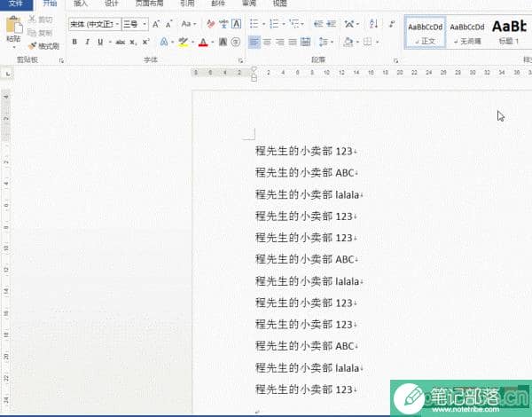The image size is (532, 417).
Task: Apply bullet list
Action: point(255,24)
